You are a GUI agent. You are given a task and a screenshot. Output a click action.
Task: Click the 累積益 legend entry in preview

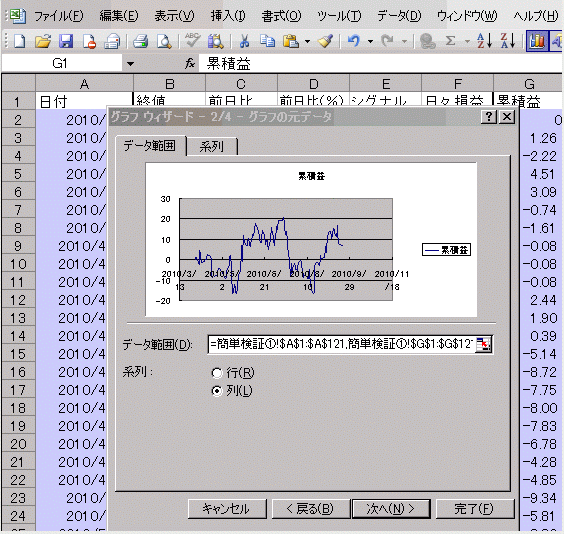[x=446, y=250]
